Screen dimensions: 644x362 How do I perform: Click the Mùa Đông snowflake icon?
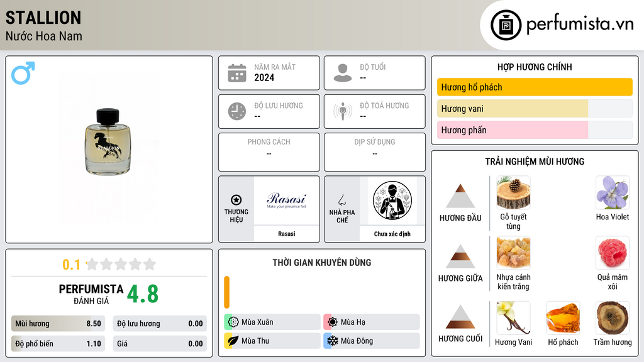tap(333, 341)
